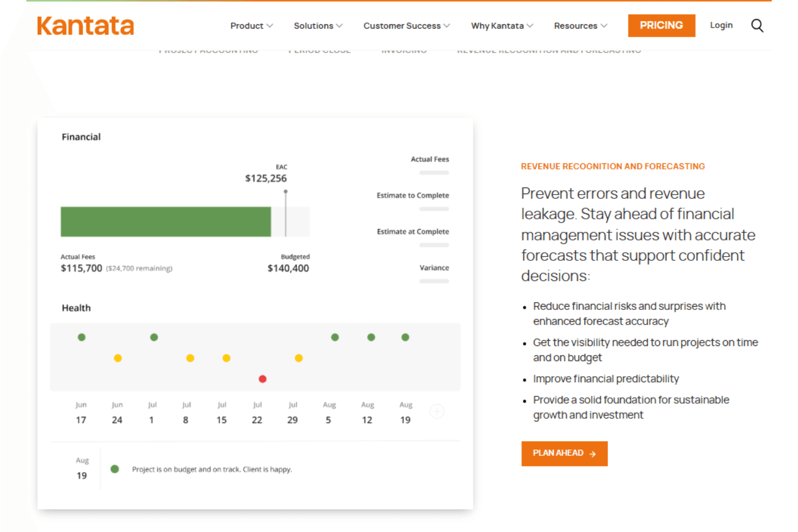Click the 'Improve financial predictability' bullet

pos(606,379)
